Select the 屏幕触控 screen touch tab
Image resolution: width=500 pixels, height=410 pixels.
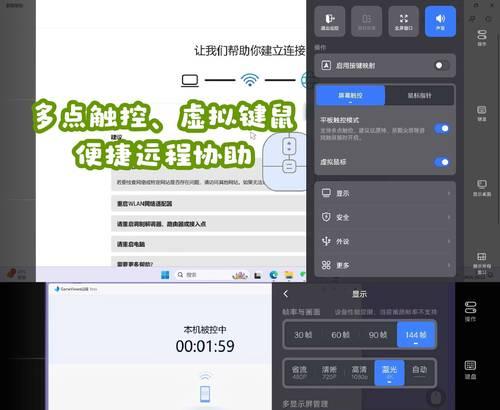coord(350,95)
